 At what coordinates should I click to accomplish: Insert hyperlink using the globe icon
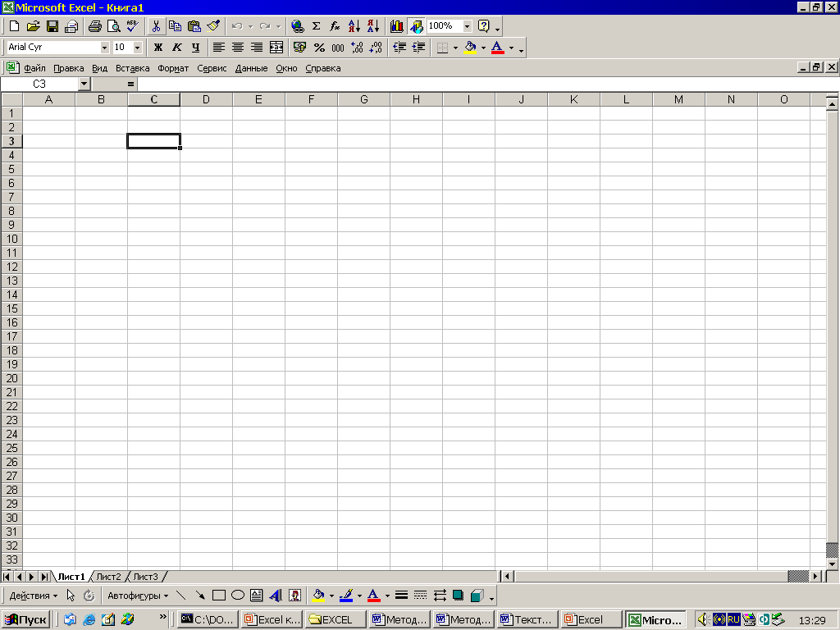(x=297, y=25)
